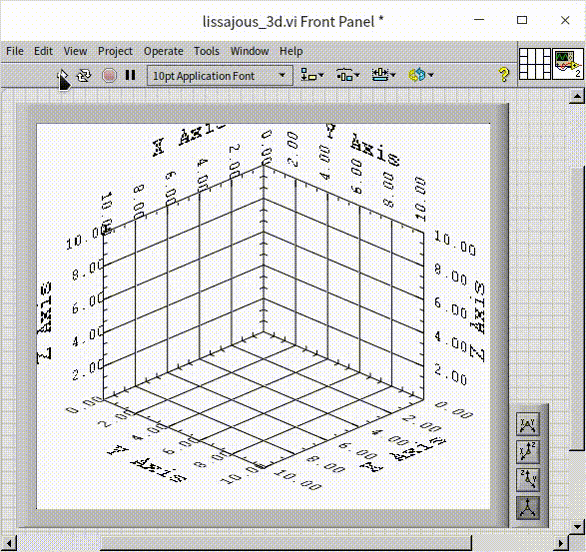Open the Operate menu
Image resolution: width=586 pixels, height=552 pixels.
tap(164, 51)
